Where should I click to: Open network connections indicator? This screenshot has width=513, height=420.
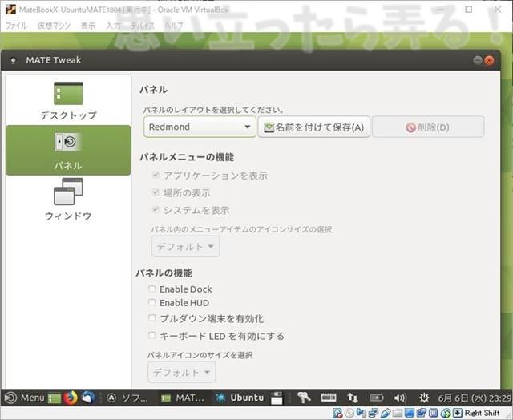tap(353, 398)
